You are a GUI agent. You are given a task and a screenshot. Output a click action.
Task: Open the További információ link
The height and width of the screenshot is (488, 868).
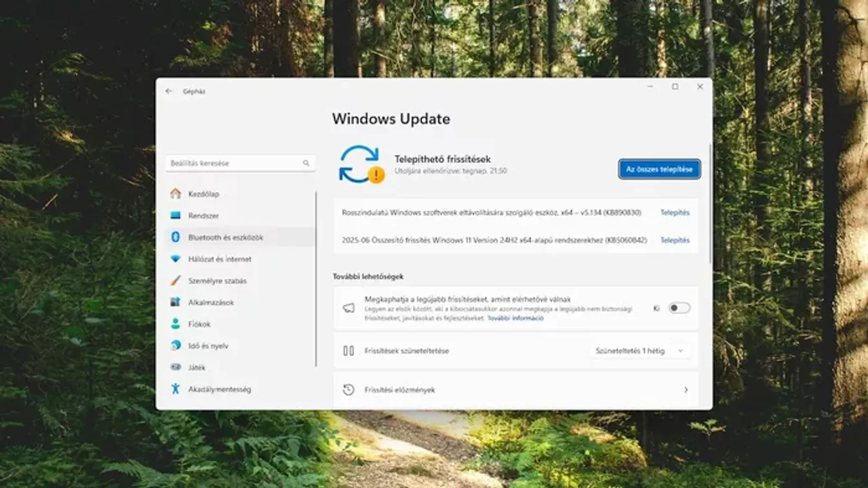coord(515,318)
